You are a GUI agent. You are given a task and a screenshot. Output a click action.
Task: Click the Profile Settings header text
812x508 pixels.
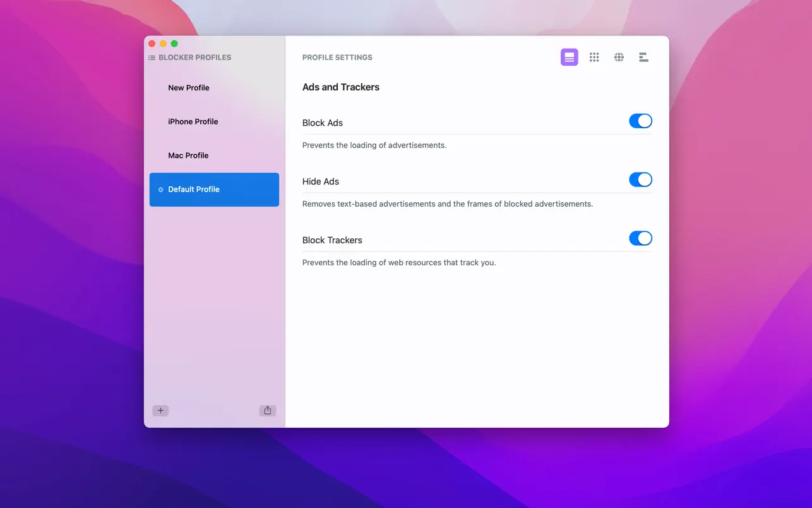[337, 57]
